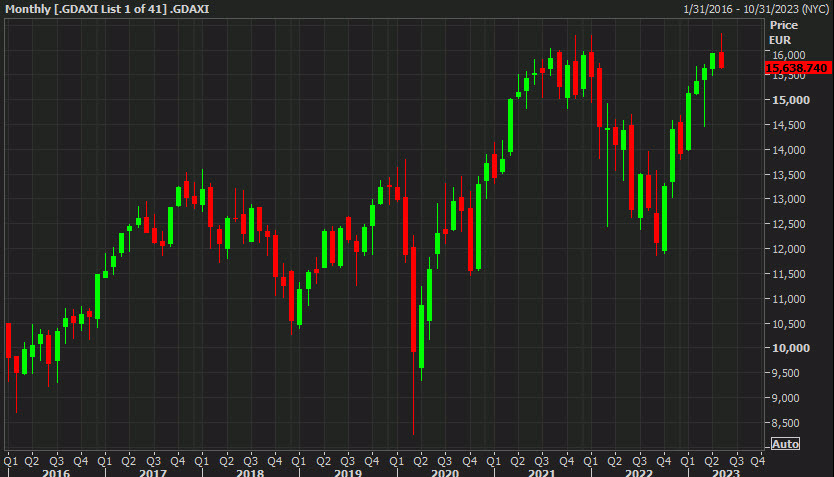
Task: Click the 15,000 price axis value
Action: point(790,100)
